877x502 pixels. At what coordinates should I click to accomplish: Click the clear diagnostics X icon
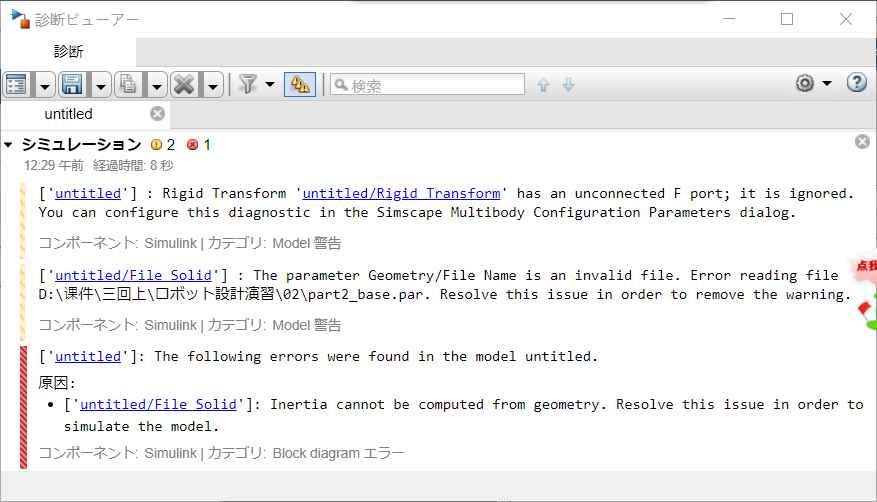[x=184, y=85]
